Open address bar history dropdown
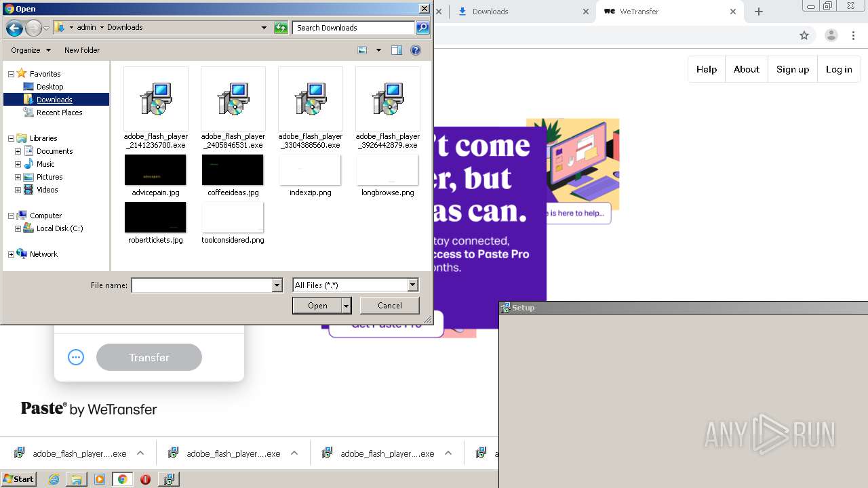This screenshot has height=488, width=868. [264, 28]
